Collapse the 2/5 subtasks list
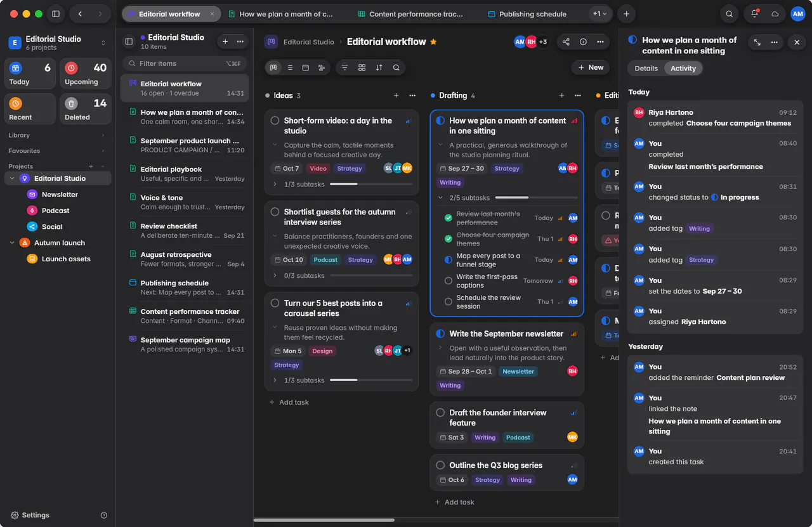This screenshot has height=527, width=812. click(440, 198)
